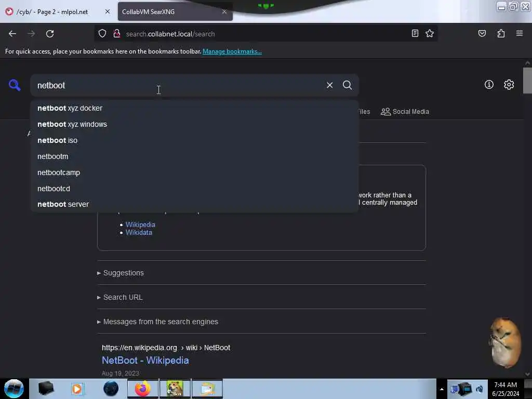Open tracking protection shield icon
The image size is (532, 399).
coord(102,34)
